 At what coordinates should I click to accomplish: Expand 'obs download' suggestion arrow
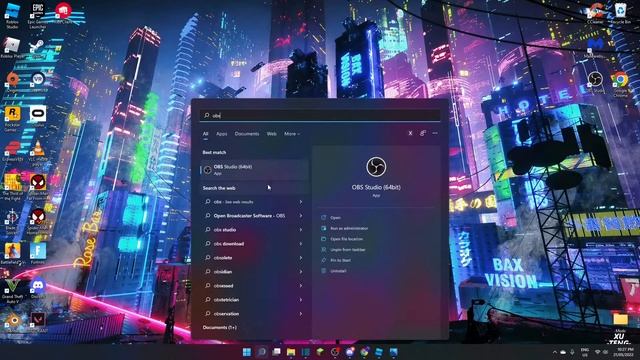[x=301, y=244]
